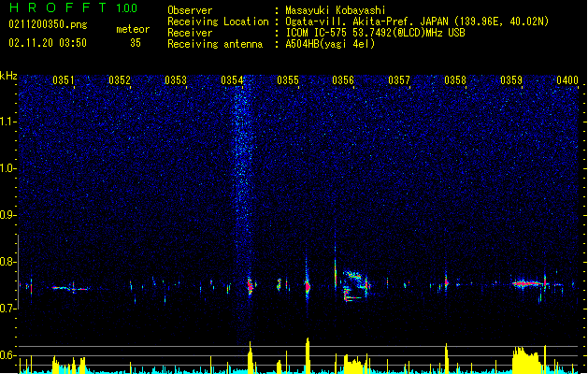Click the tallest yellow power spike after 0355
588x374 pixels.
coord(308,355)
